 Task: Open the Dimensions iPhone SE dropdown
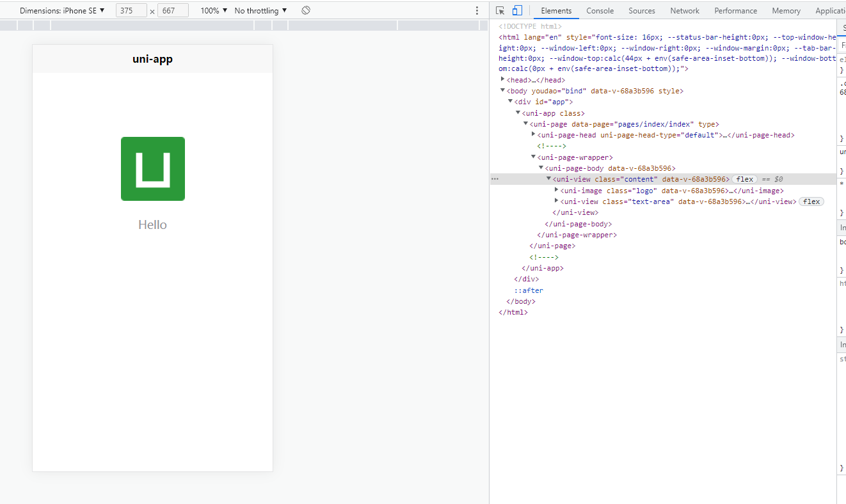click(x=62, y=11)
